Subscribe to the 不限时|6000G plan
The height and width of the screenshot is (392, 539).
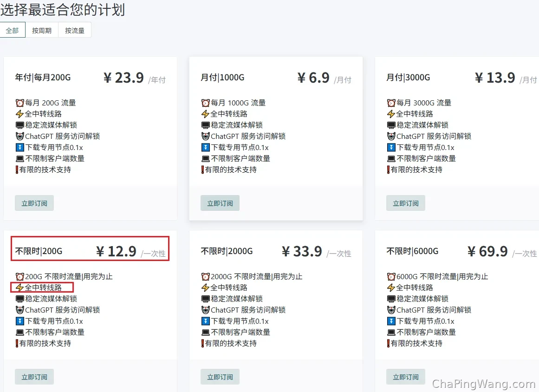tap(406, 377)
